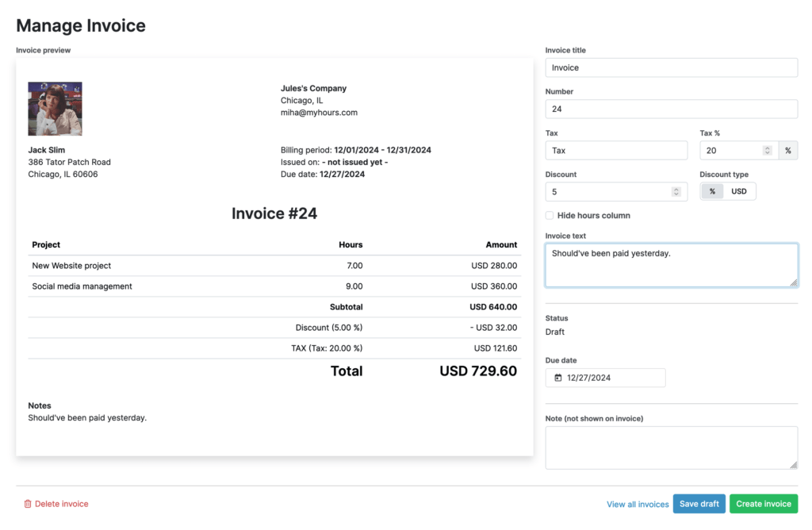This screenshot has height=530, width=812.
Task: Click the trash icon beside Delete invoice
Action: click(x=28, y=504)
